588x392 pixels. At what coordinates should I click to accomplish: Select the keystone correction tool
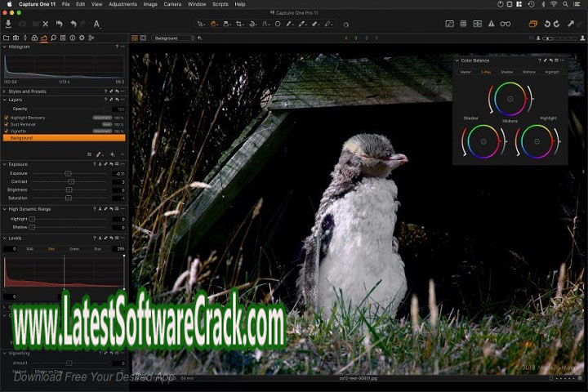(265, 24)
